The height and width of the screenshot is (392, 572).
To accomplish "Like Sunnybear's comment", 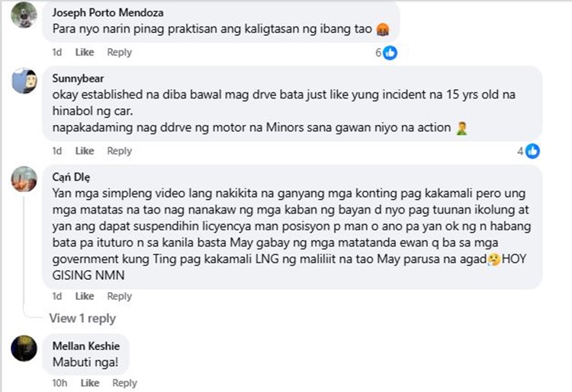I will pyautogui.click(x=85, y=151).
